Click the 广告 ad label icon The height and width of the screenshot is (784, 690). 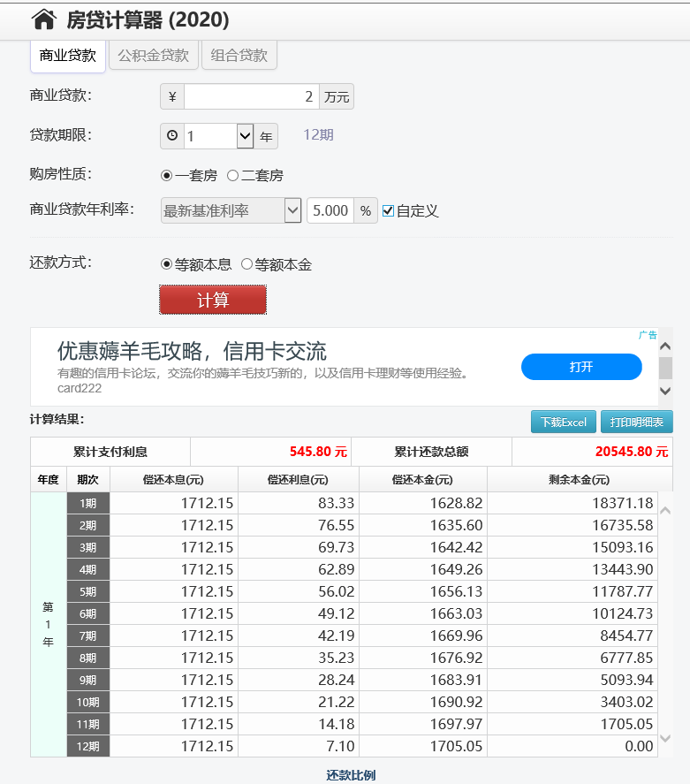(x=648, y=335)
